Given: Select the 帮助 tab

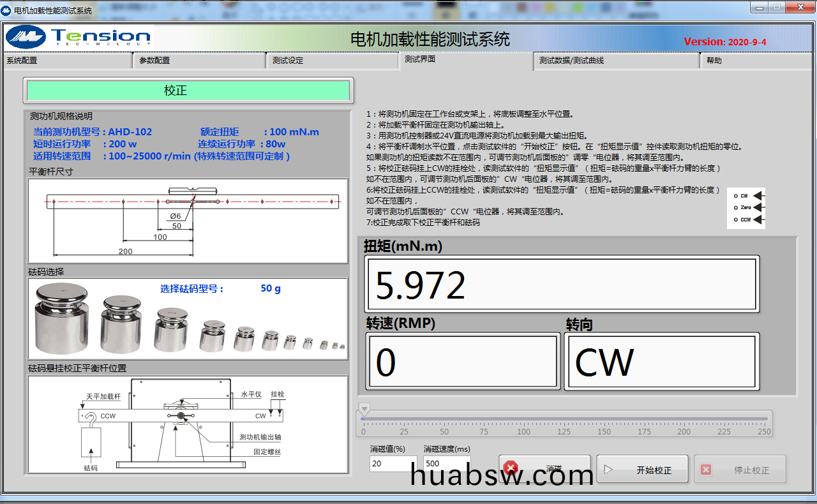Looking at the screenshot, I should [756, 61].
